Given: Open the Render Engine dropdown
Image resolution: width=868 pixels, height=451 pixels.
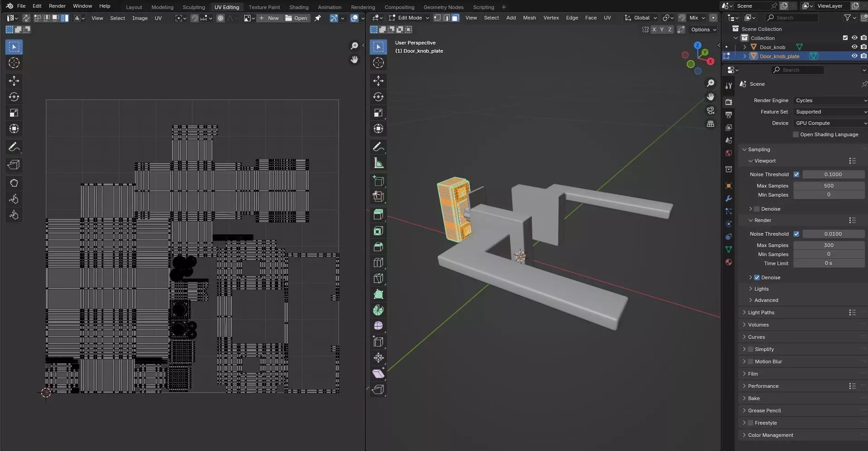Looking at the screenshot, I should [830, 100].
